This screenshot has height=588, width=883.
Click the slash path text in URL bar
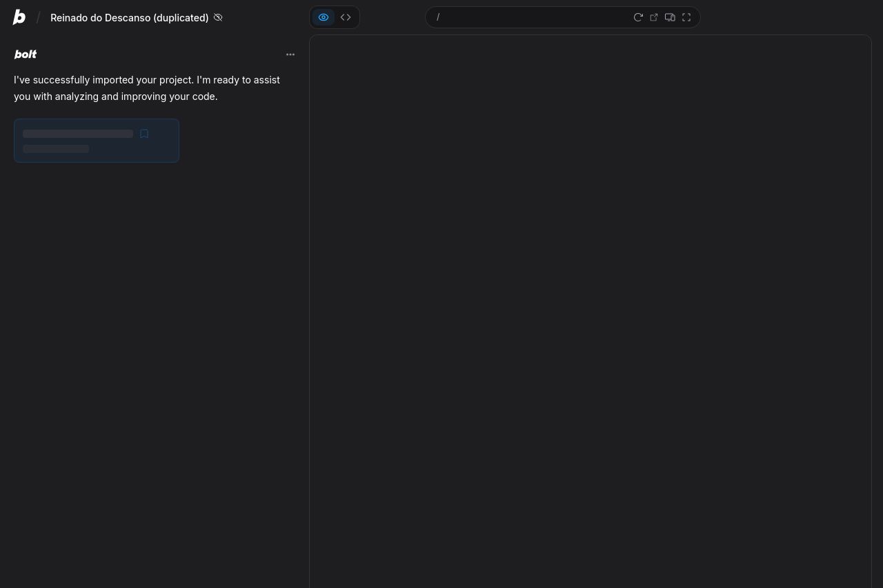click(438, 17)
